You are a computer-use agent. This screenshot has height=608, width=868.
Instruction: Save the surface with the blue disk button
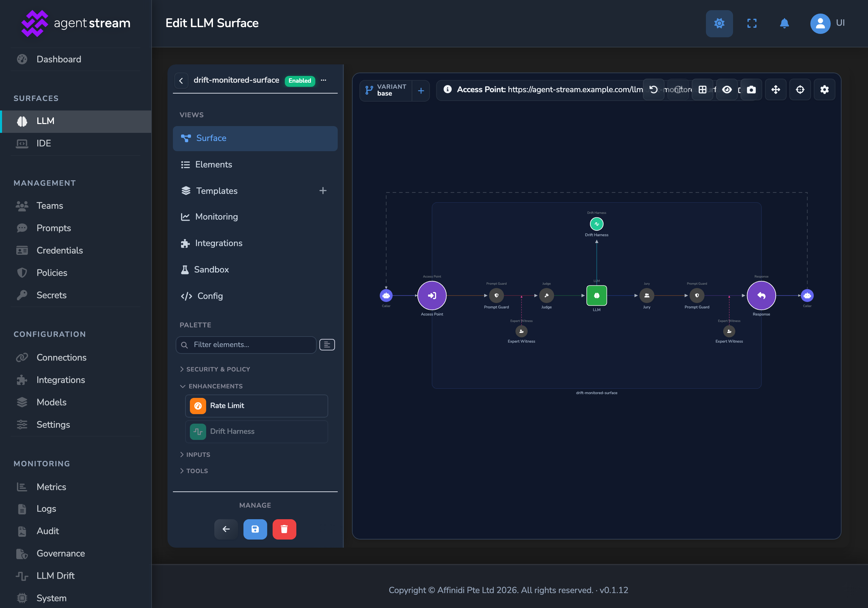pyautogui.click(x=255, y=529)
